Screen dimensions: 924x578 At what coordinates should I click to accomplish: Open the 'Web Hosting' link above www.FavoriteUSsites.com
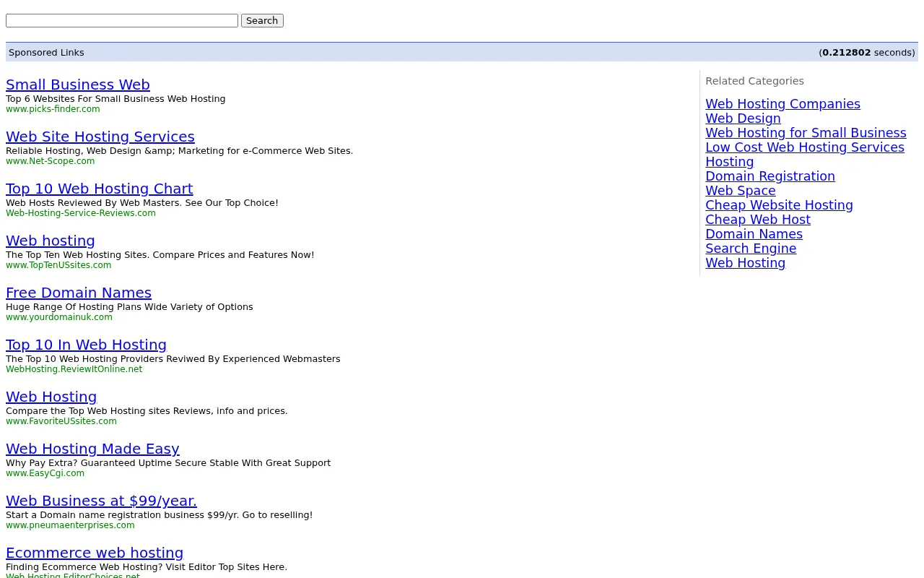coord(51,397)
